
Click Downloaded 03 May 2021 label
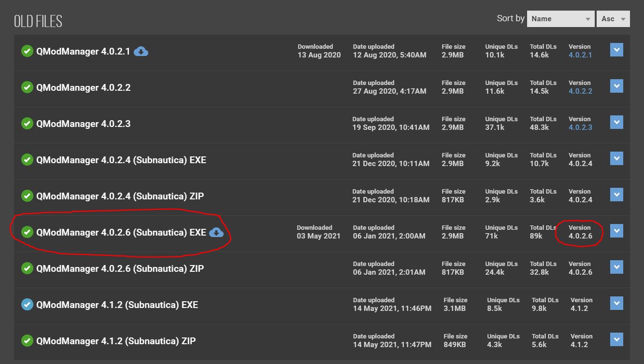pyautogui.click(x=318, y=232)
